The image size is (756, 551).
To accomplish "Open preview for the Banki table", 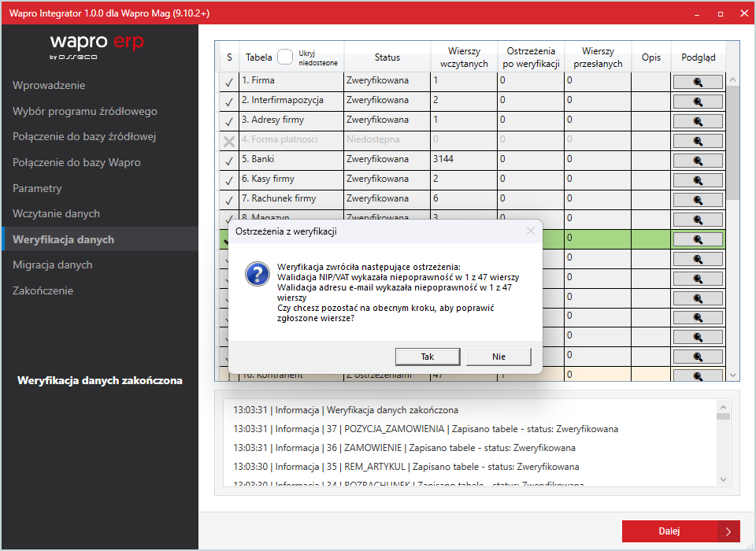I will tap(698, 160).
